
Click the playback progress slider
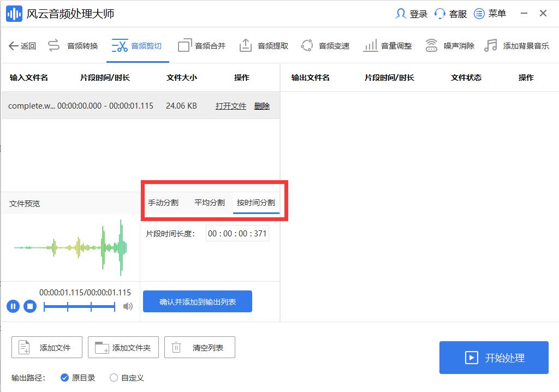pyautogui.click(x=79, y=306)
